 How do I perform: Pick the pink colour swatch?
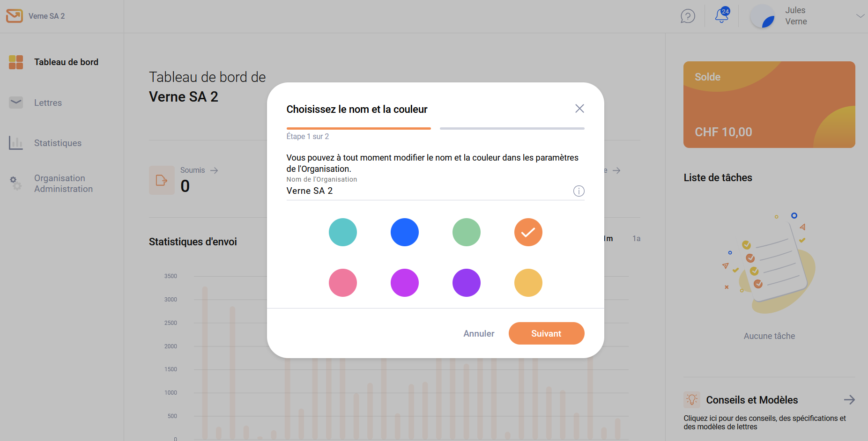(x=342, y=283)
